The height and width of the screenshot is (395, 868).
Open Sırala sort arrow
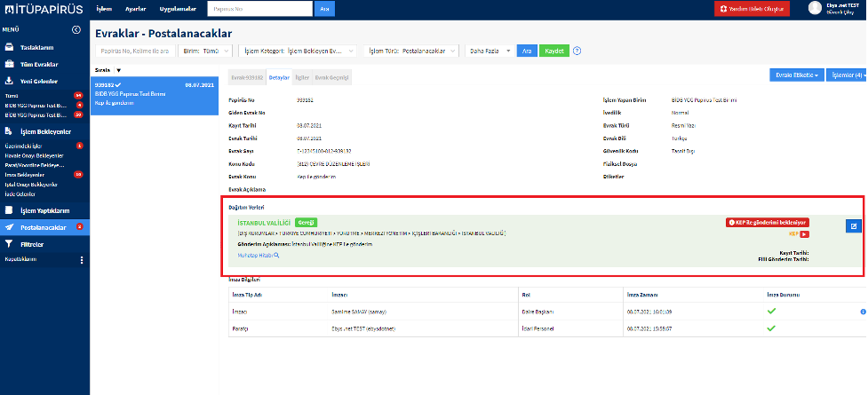click(x=119, y=70)
